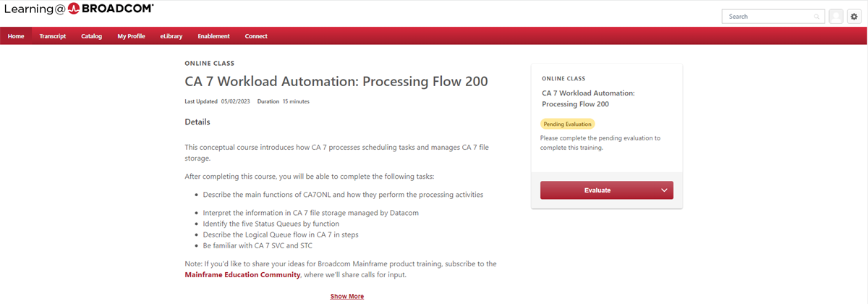Click the search magnifier icon
868x304 pixels.
coord(817,17)
